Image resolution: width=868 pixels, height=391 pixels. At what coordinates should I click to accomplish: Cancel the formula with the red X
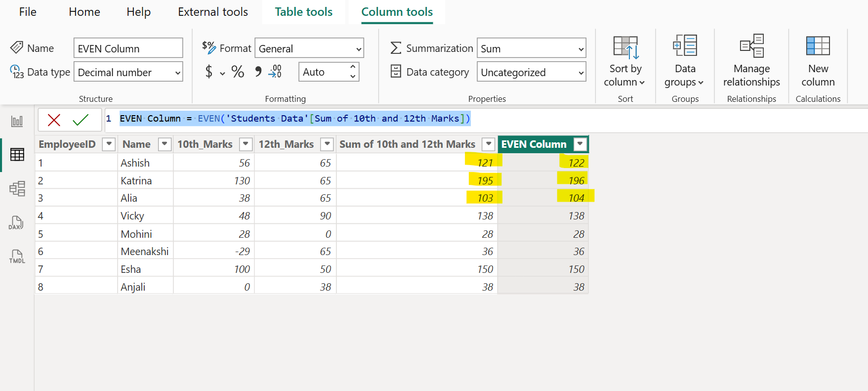coord(54,120)
